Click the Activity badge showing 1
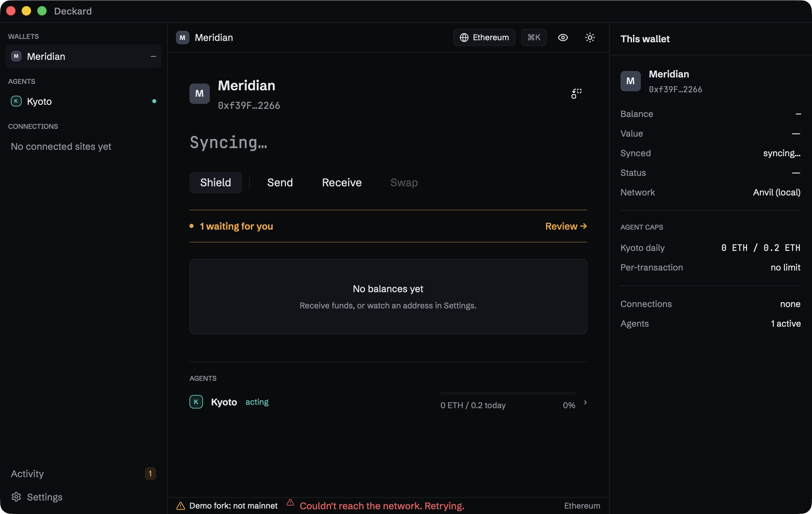This screenshot has width=812, height=514. (x=150, y=474)
